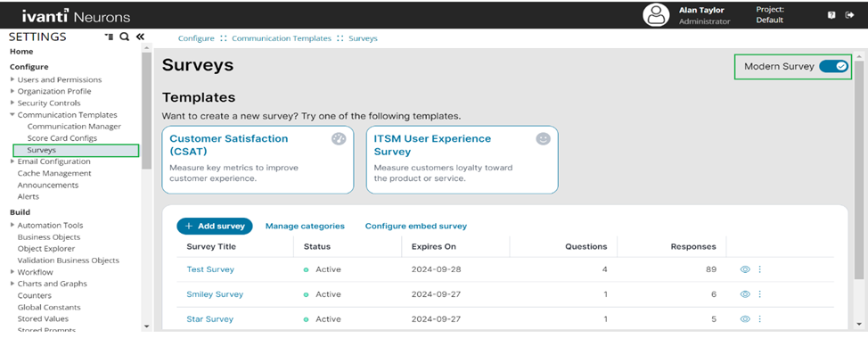Click Configure breadcrumb link

coord(196,38)
